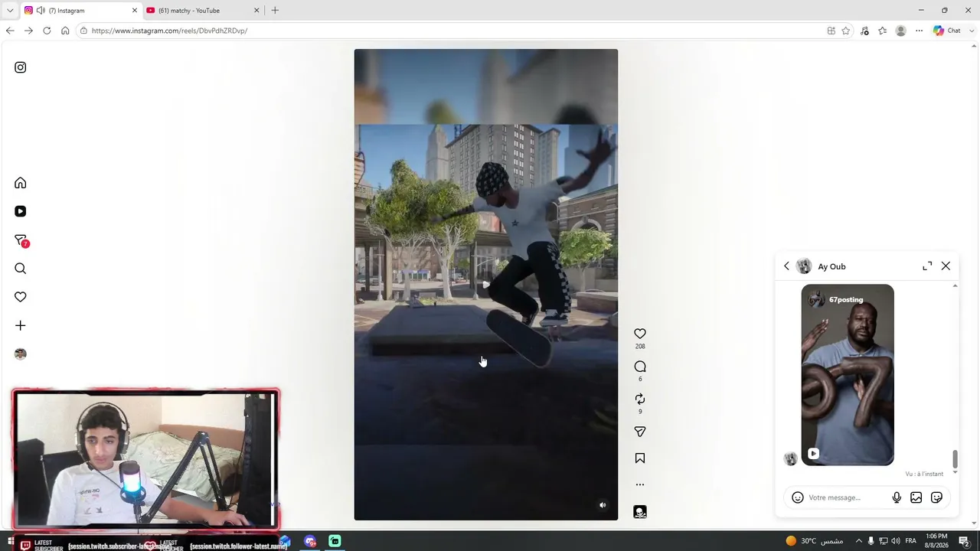Image resolution: width=980 pixels, height=551 pixels.
Task: Open the emoji picker in chat
Action: click(798, 497)
